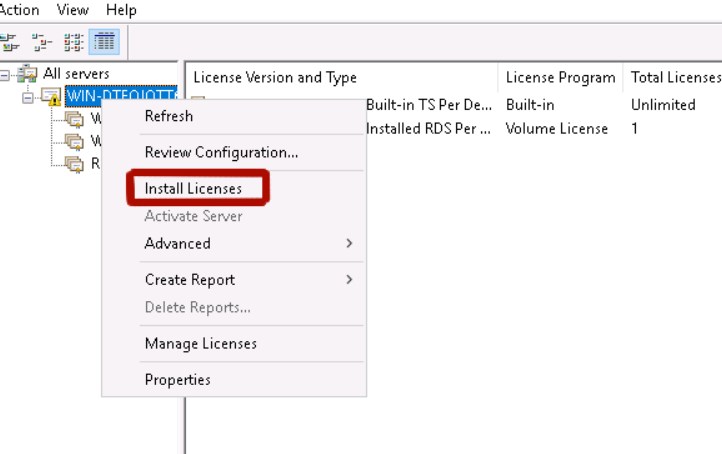
Task: Collapse the All servers tree node
Action: 5,75
